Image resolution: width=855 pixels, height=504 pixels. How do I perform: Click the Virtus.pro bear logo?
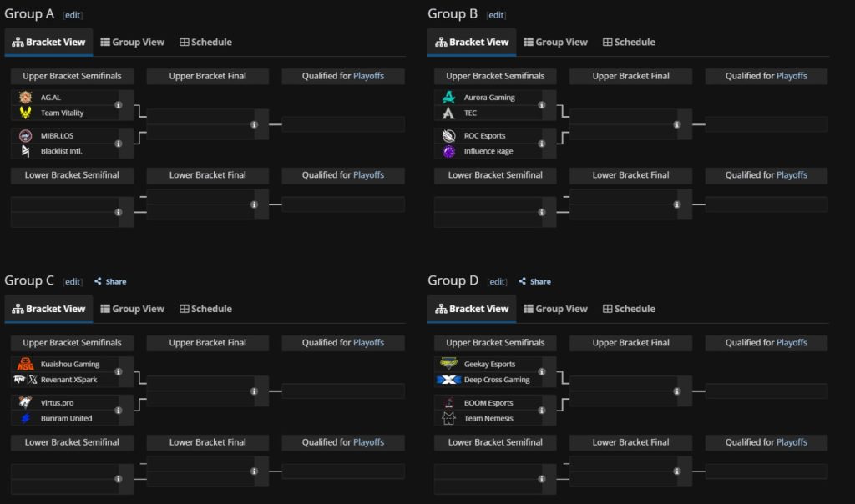pyautogui.click(x=25, y=403)
